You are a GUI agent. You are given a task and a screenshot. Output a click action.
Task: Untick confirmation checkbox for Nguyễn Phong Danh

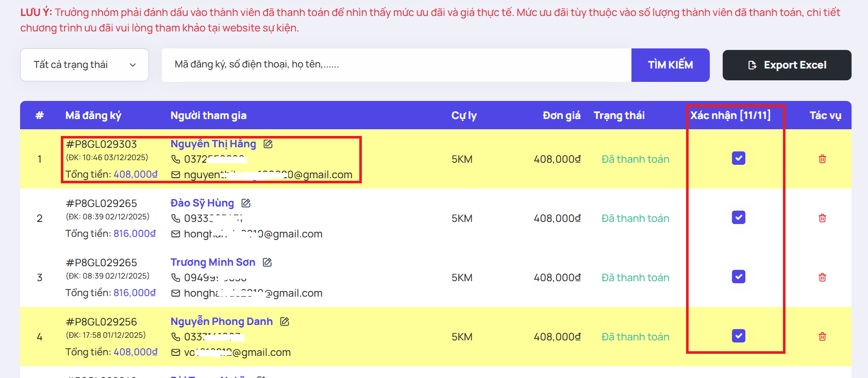pos(739,336)
